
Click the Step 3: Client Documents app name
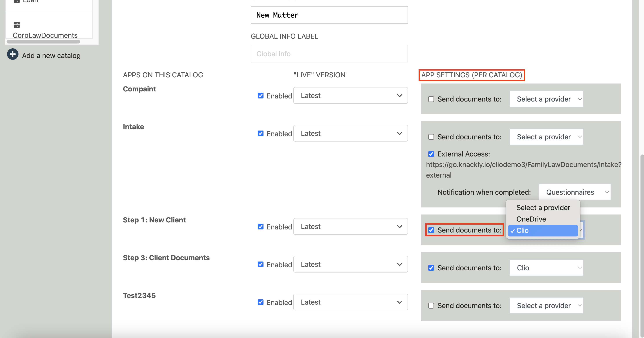click(166, 258)
